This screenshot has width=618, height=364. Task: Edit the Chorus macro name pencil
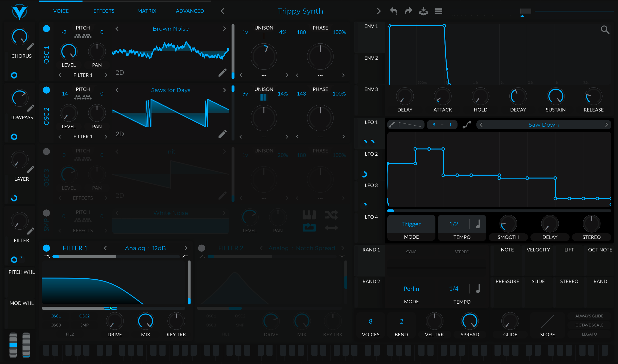(31, 47)
